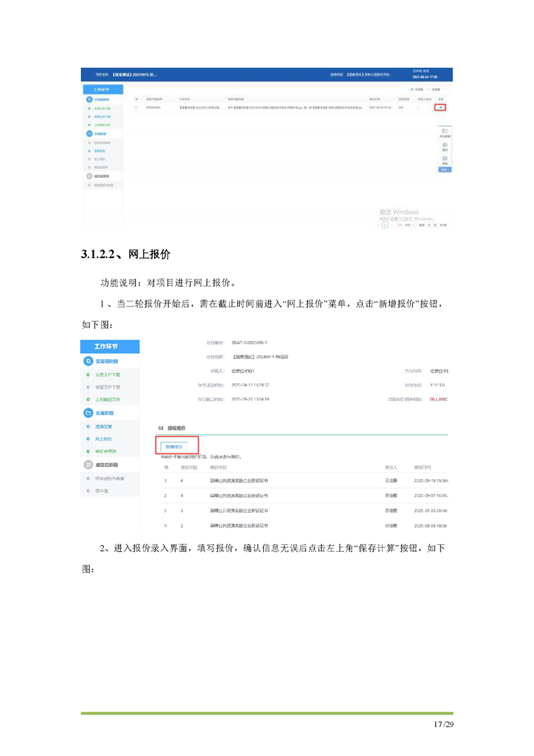This screenshot has height=756, width=534.
Task: Select 澄清答复 in the lower sidebar
Action: pyautogui.click(x=103, y=426)
